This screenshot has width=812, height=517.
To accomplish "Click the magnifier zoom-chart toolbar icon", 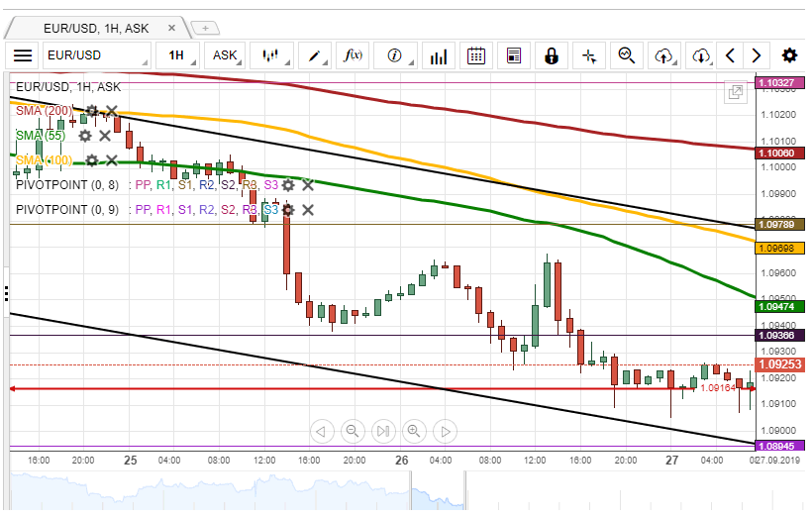I will tap(627, 55).
